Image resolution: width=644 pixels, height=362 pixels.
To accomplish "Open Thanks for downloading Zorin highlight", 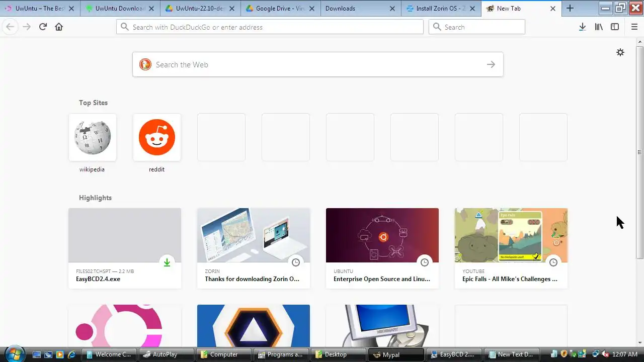I will [x=254, y=248].
